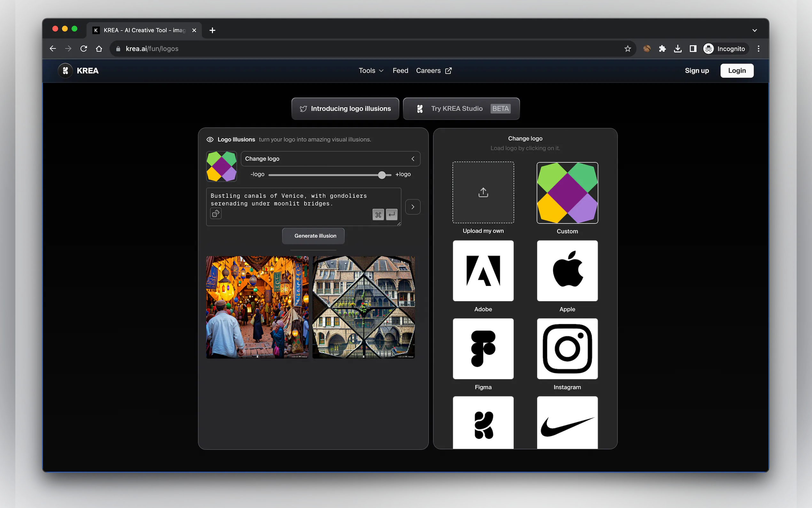Click the return key shortcut icon
Viewport: 812px width, 508px height.
(x=391, y=214)
